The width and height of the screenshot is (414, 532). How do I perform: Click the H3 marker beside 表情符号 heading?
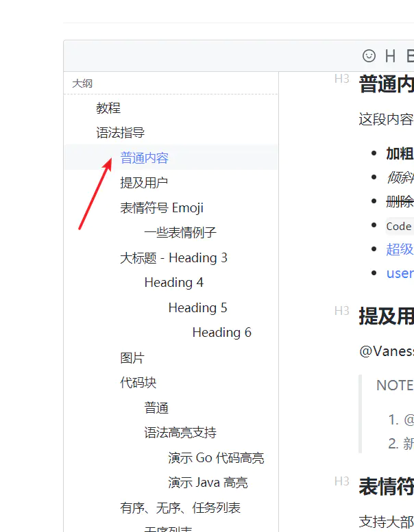tap(341, 481)
